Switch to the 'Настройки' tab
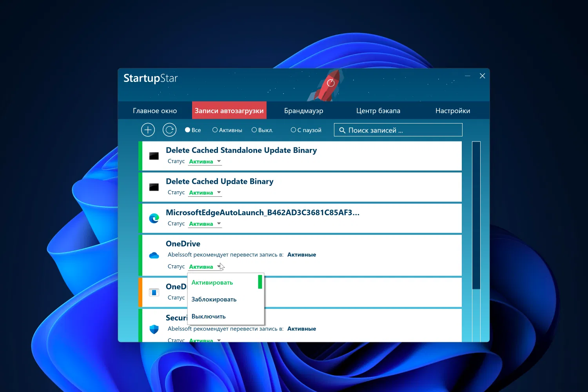Screen dimensions: 588x392 (x=453, y=111)
